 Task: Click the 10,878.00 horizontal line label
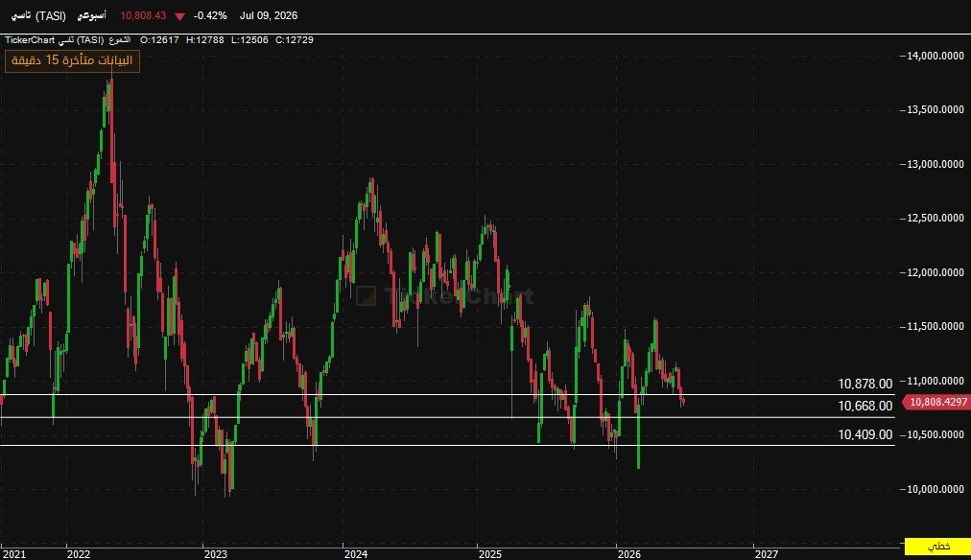tap(865, 384)
